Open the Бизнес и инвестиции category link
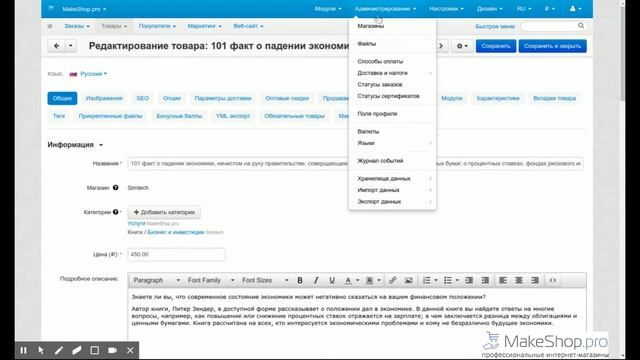 pos(176,232)
